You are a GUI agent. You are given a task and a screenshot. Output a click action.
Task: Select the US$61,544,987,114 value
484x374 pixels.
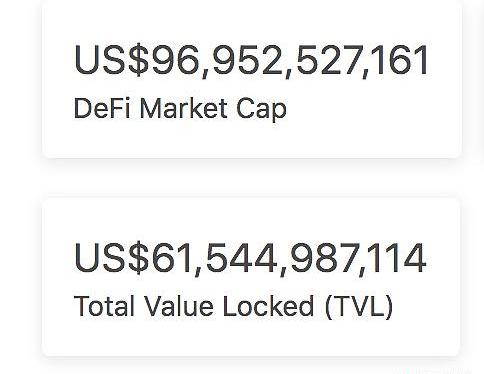pyautogui.click(x=250, y=259)
